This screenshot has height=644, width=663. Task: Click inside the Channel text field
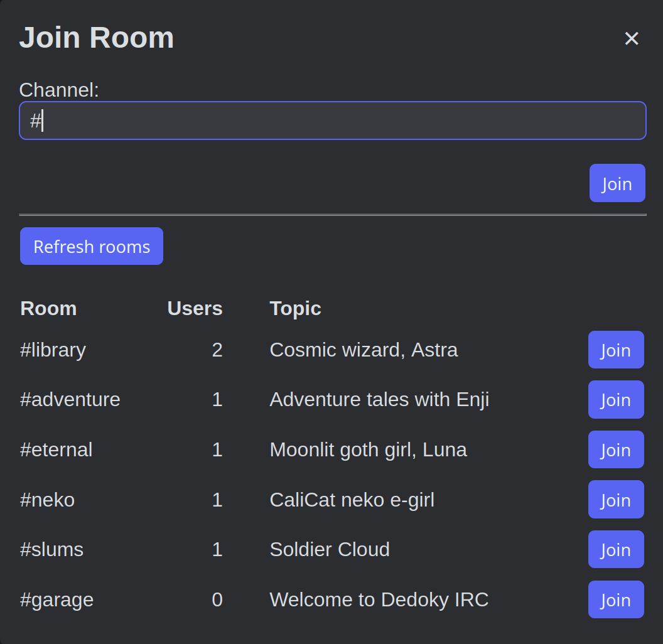pyautogui.click(x=332, y=120)
